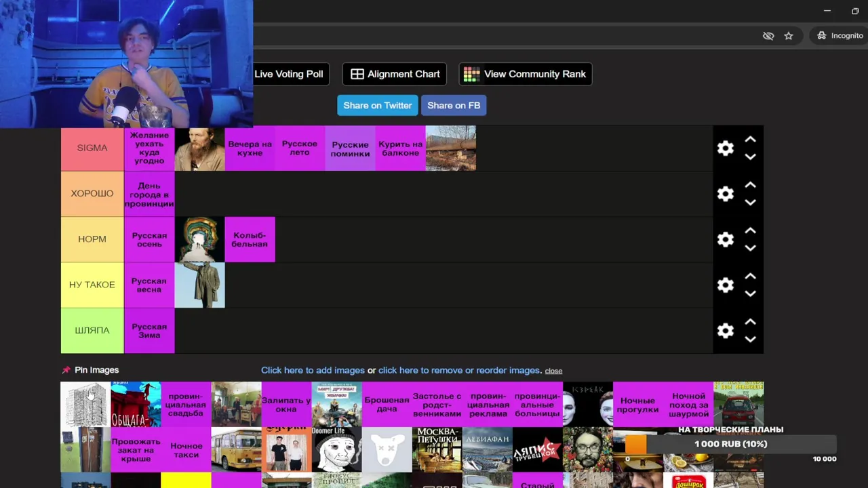The image size is (868, 488).
Task: Click View Community Rank button
Action: (x=526, y=74)
